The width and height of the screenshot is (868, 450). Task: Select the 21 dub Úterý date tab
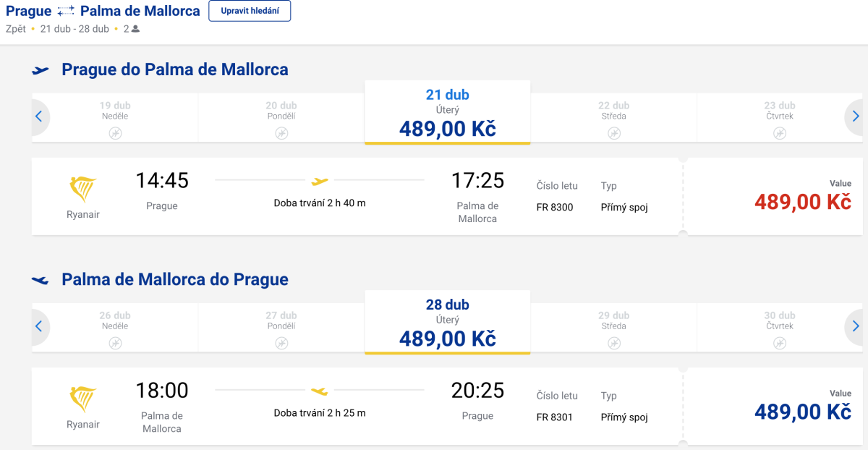click(x=447, y=112)
